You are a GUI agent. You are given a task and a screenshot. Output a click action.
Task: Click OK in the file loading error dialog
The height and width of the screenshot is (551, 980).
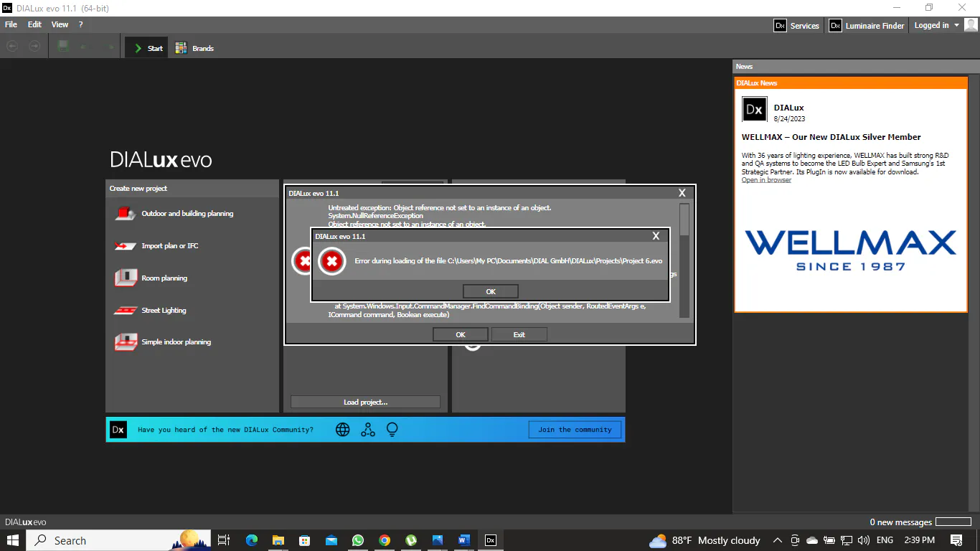[491, 291]
